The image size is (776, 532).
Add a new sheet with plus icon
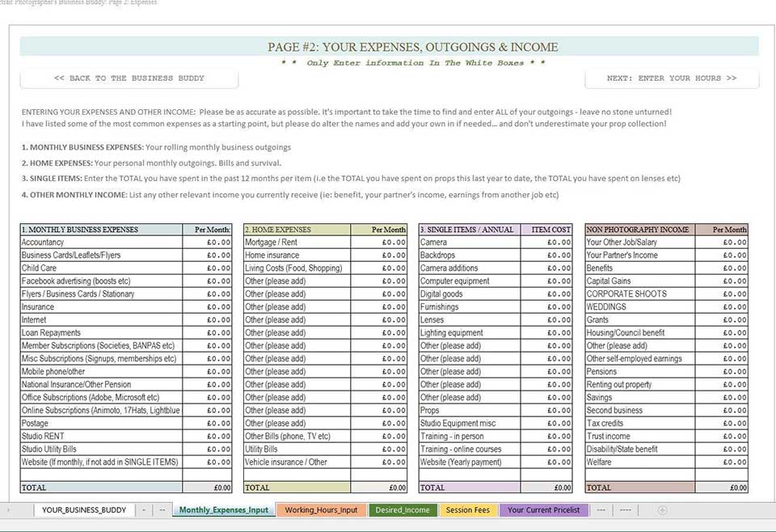tap(662, 509)
